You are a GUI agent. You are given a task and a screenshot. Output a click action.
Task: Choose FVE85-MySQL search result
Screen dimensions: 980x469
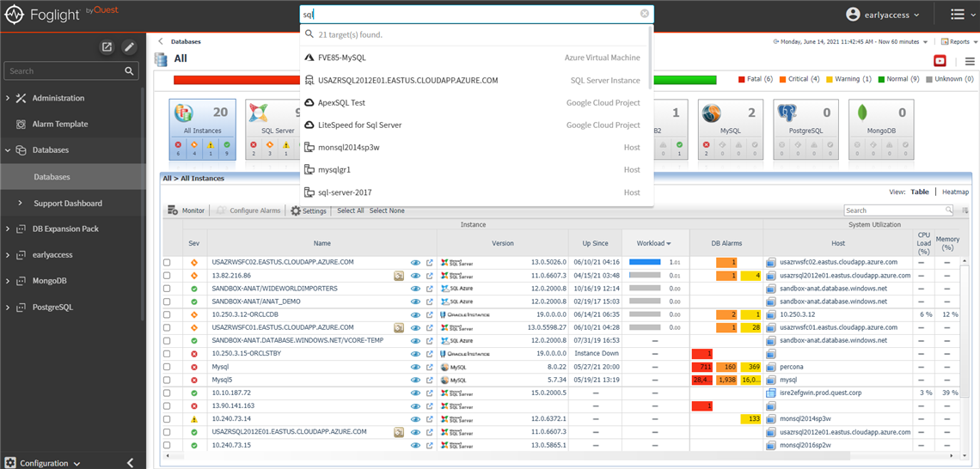point(476,58)
